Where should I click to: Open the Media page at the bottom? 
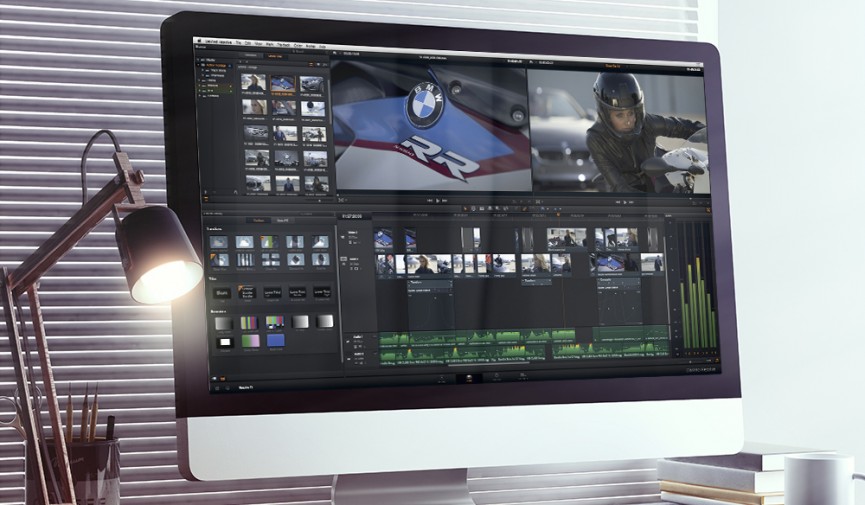(x=441, y=379)
